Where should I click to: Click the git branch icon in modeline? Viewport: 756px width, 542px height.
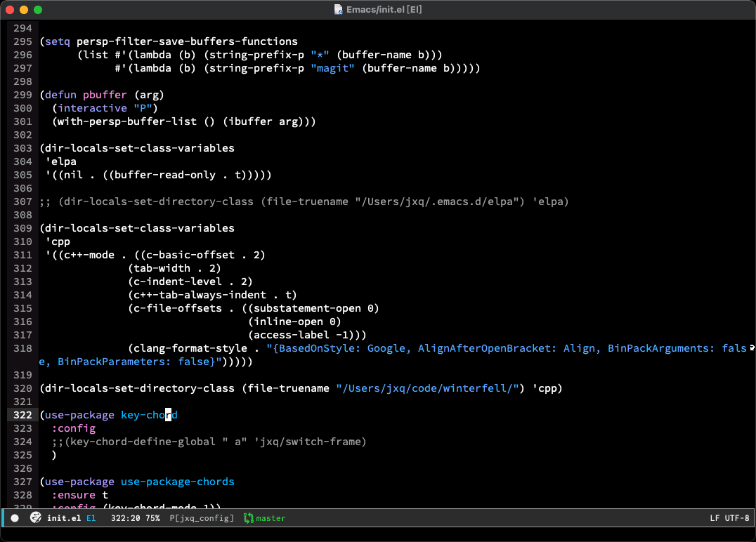pos(248,518)
